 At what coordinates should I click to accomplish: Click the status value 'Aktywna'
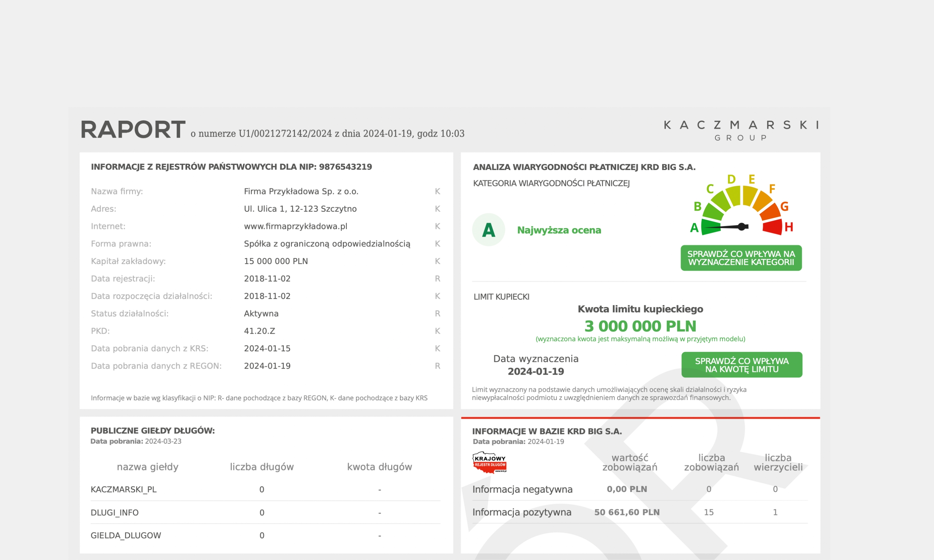pos(261,314)
